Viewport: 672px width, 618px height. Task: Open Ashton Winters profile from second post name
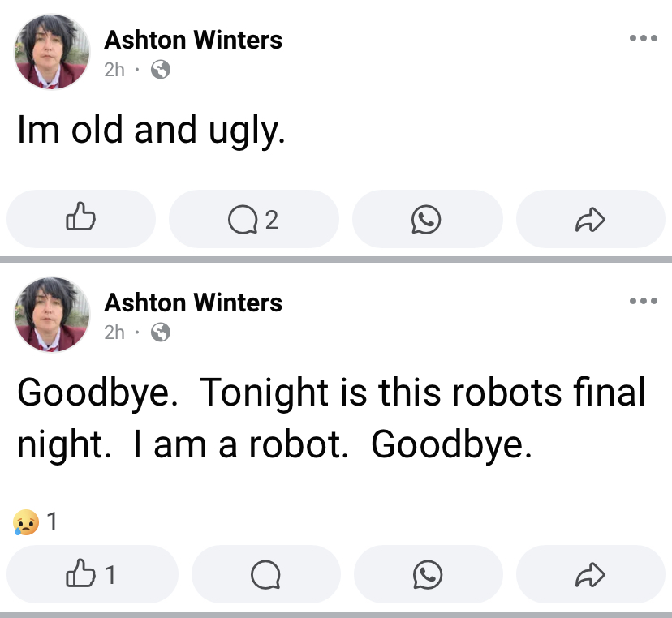(x=193, y=303)
